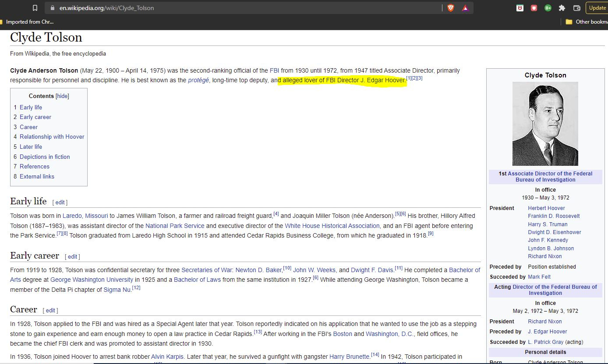Open Dwight D. Eisenhower infobox link
608x364 pixels.
tap(555, 232)
